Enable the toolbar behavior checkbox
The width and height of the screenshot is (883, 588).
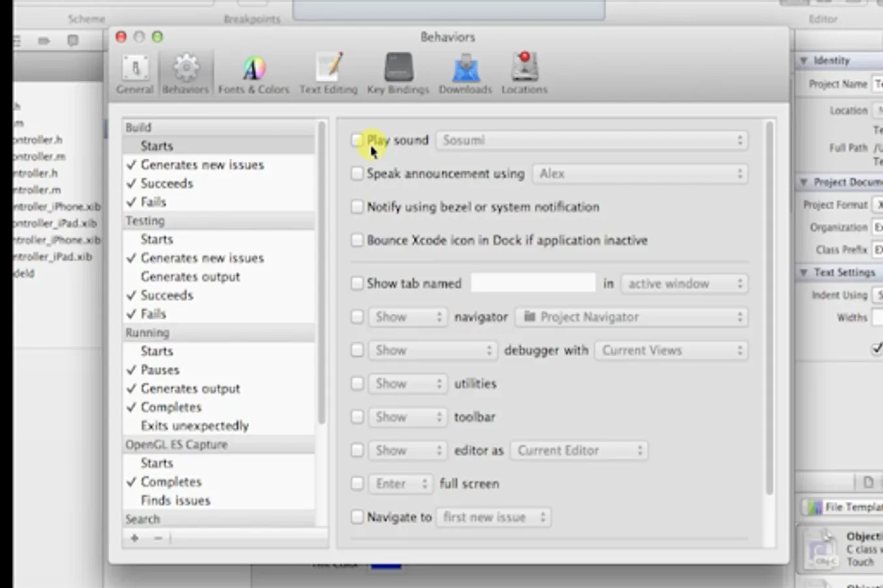(357, 417)
